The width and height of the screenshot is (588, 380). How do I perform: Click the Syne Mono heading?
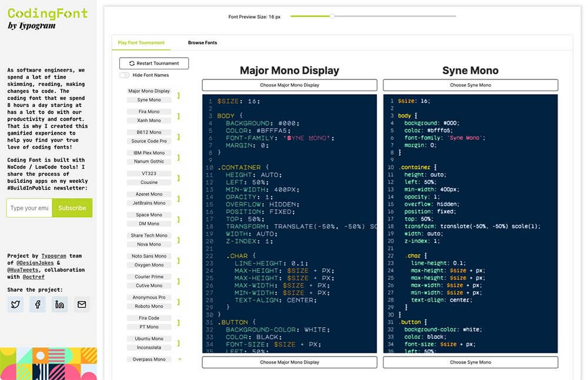tap(470, 71)
